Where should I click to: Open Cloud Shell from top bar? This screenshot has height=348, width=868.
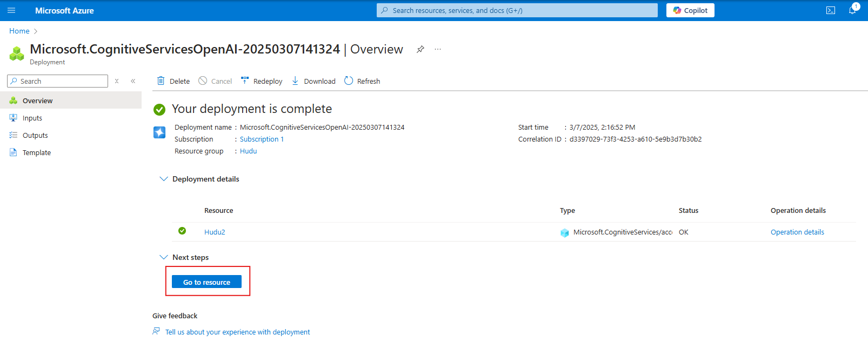[831, 10]
